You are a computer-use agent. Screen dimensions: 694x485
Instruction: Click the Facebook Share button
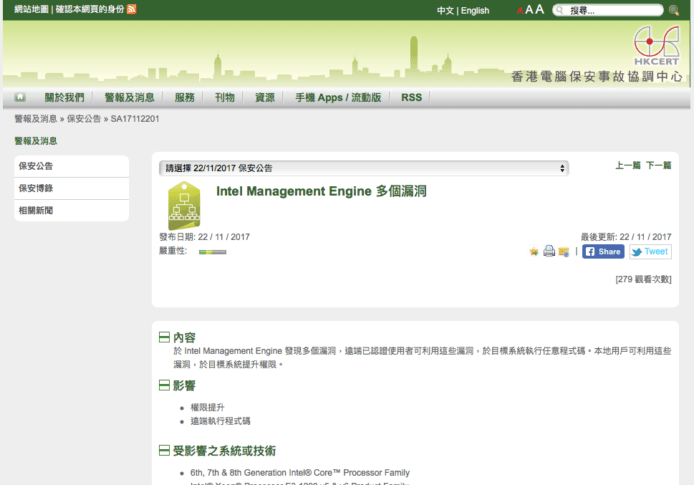click(x=603, y=252)
